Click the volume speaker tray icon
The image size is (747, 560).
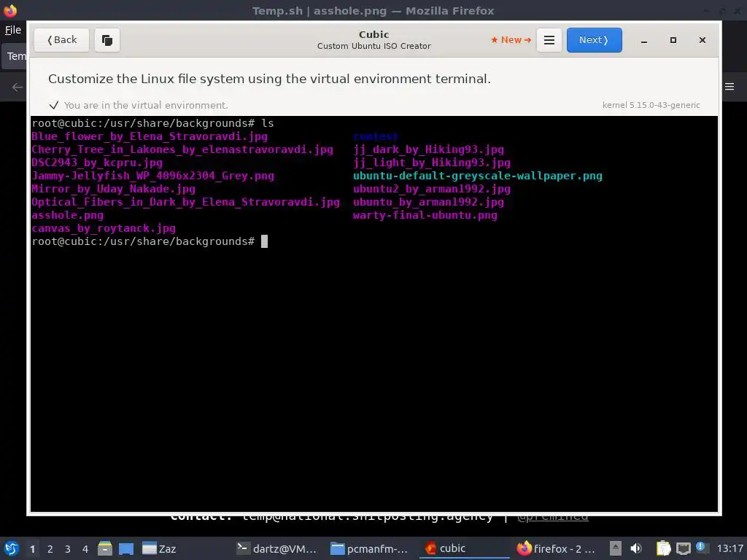(636, 548)
